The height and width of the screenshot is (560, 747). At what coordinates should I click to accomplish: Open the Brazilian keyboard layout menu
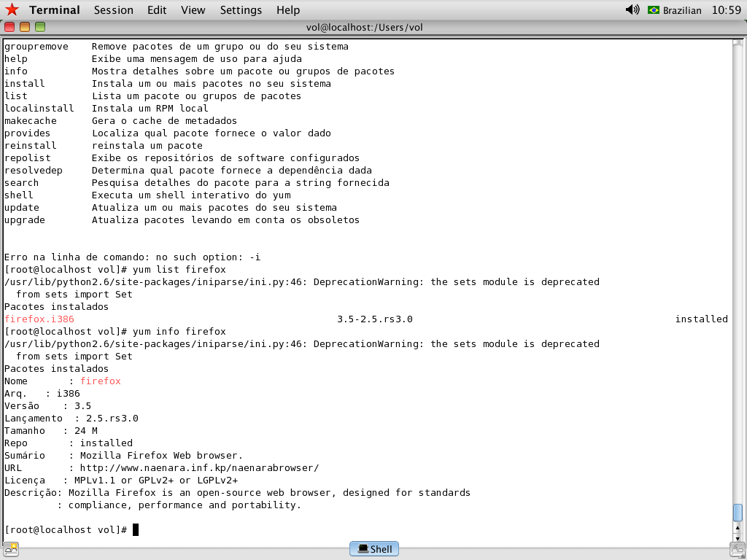[682, 10]
